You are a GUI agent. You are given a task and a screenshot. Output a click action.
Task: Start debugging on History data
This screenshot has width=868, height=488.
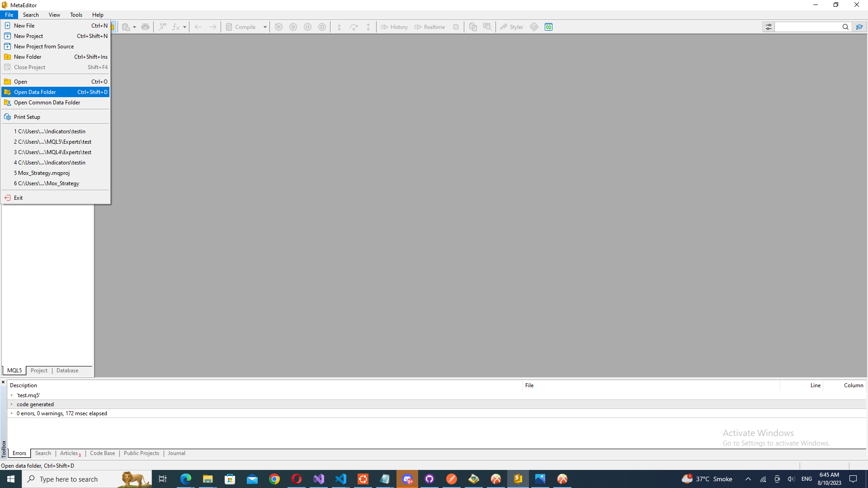[x=394, y=27]
